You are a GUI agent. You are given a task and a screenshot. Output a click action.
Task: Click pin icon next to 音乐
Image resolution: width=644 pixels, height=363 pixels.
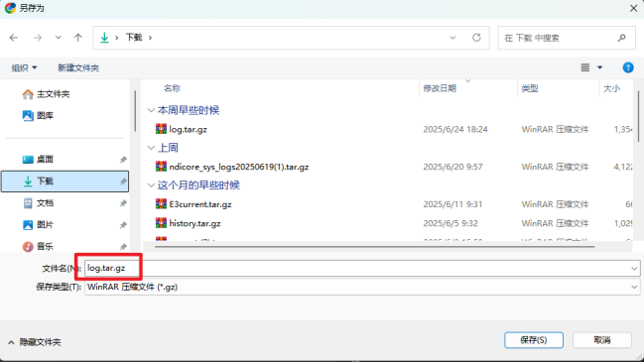(x=123, y=246)
